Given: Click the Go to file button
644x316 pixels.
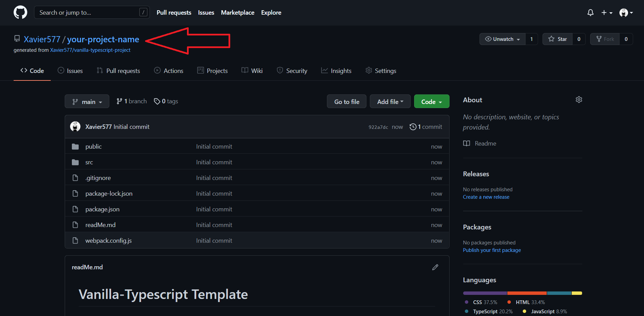Looking at the screenshot, I should 347,101.
